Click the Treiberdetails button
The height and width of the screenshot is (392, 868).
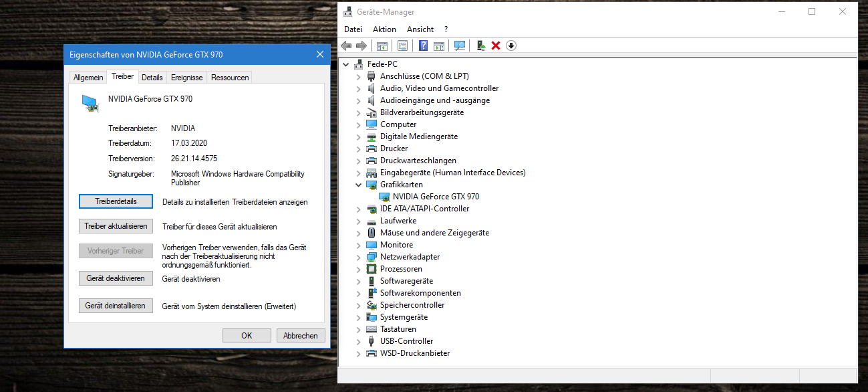pos(116,201)
